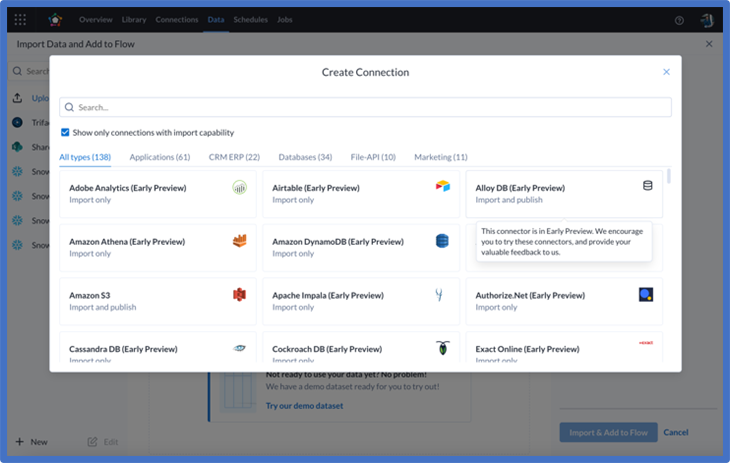The width and height of the screenshot is (730, 463).
Task: Click the Adobe Analytics connector icon
Action: (x=239, y=187)
